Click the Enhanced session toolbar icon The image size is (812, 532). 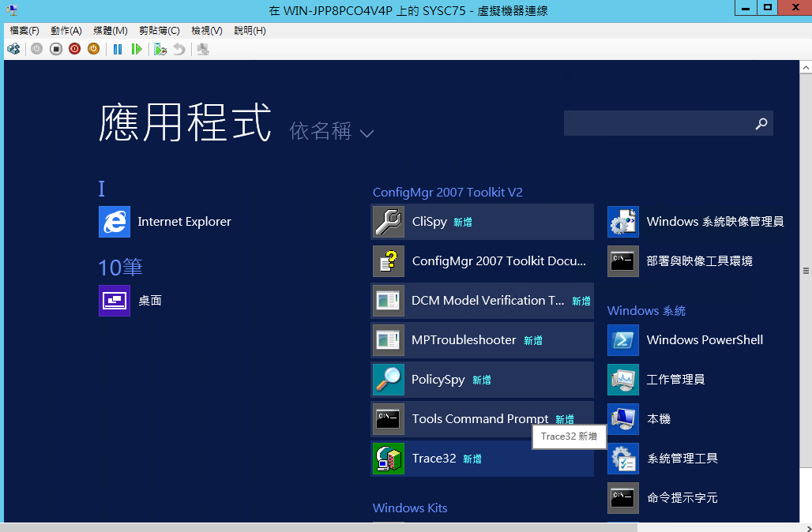[x=203, y=49]
